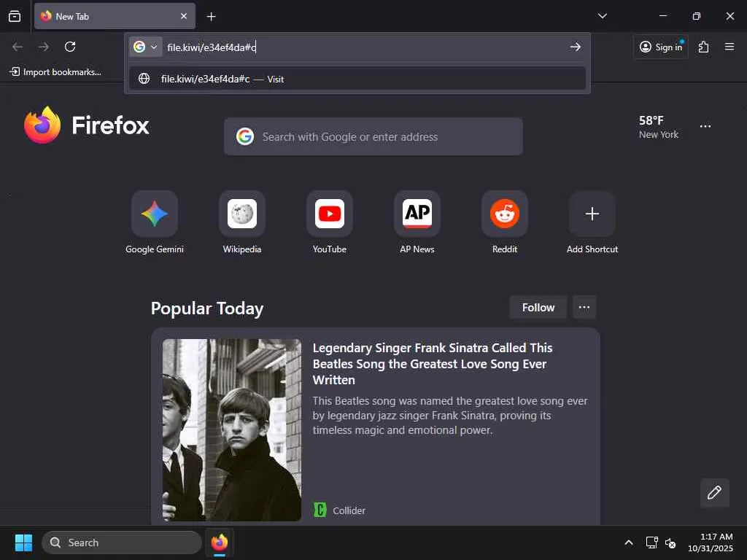Open the Windows Start menu
The image size is (747, 560).
23,542
